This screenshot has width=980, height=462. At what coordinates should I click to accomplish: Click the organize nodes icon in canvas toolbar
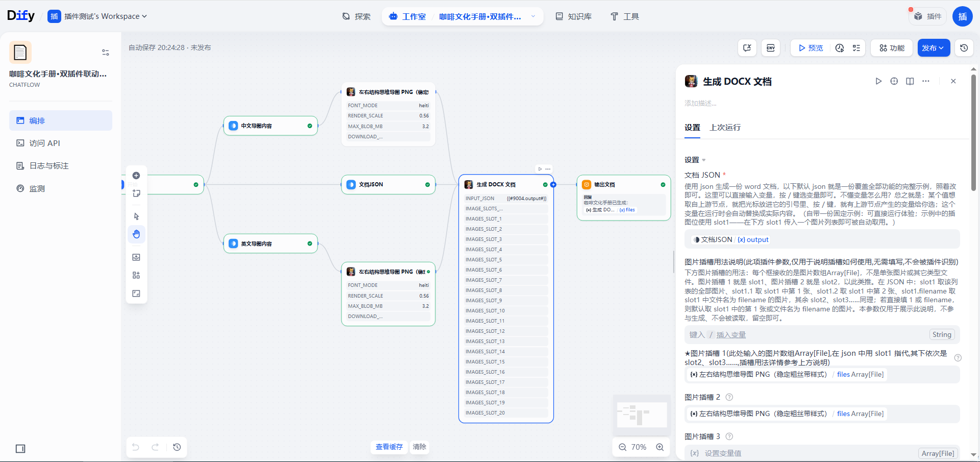(136, 275)
